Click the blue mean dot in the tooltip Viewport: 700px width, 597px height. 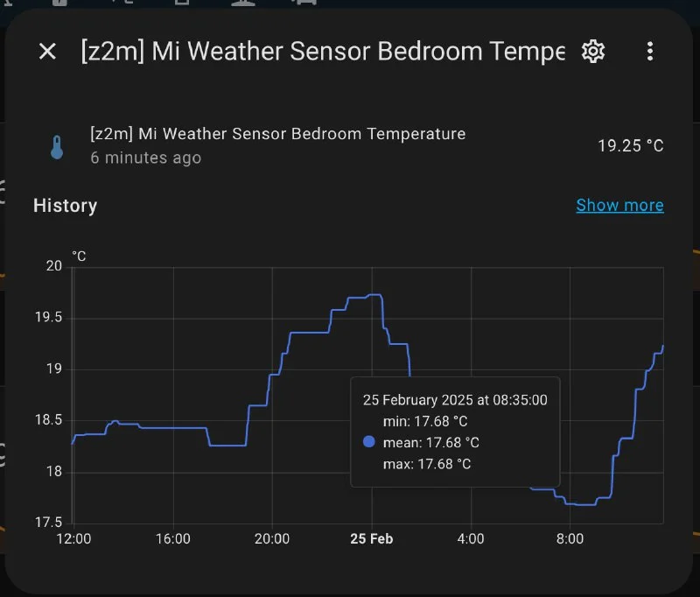click(368, 442)
